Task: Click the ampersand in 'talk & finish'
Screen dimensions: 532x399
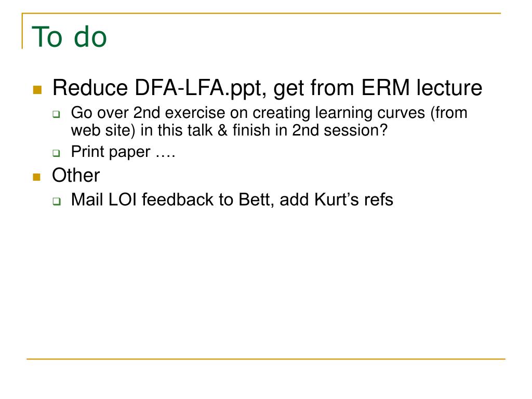Action: coord(222,130)
